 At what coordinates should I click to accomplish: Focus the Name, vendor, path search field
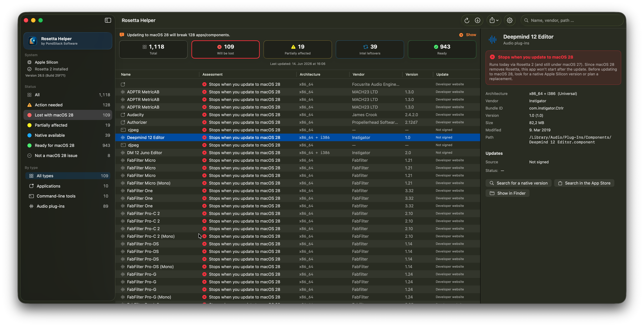click(572, 20)
